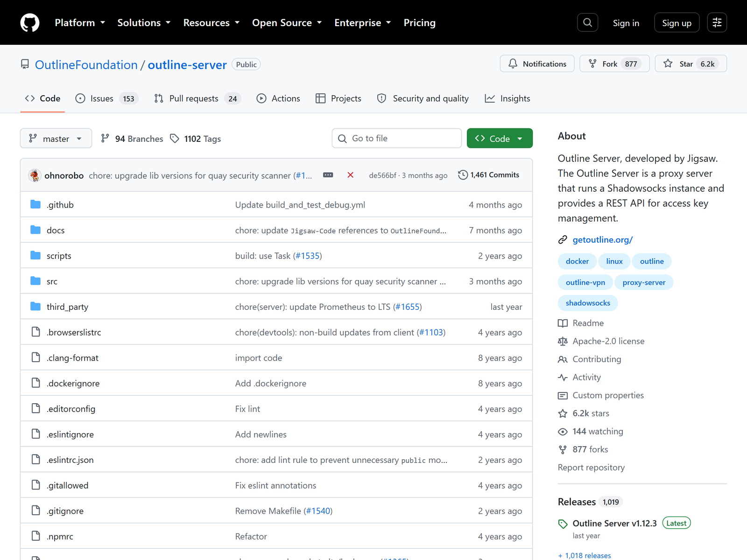Open the Platform dropdown menu
747x560 pixels.
[x=80, y=22]
